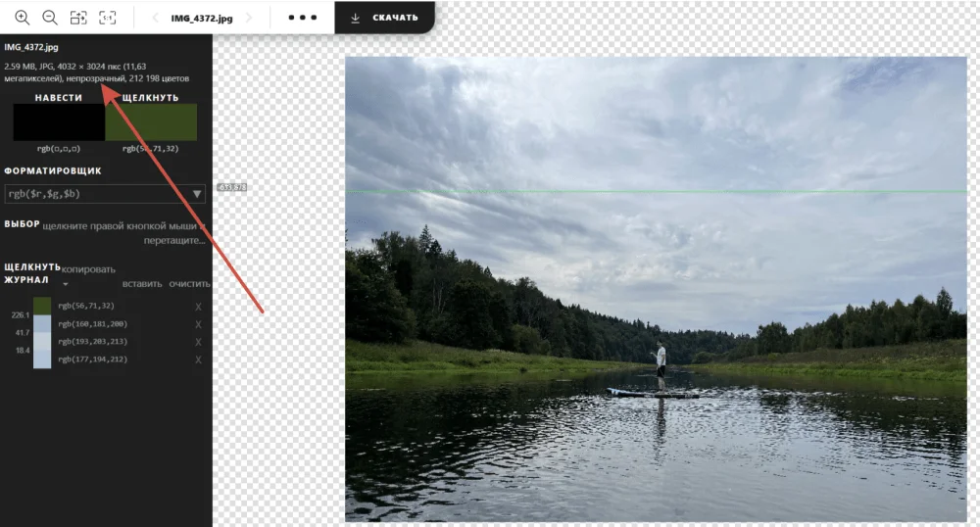
Task: Click the green ЩЕЛКНУТЬ clicked color swatch
Action: [x=151, y=121]
